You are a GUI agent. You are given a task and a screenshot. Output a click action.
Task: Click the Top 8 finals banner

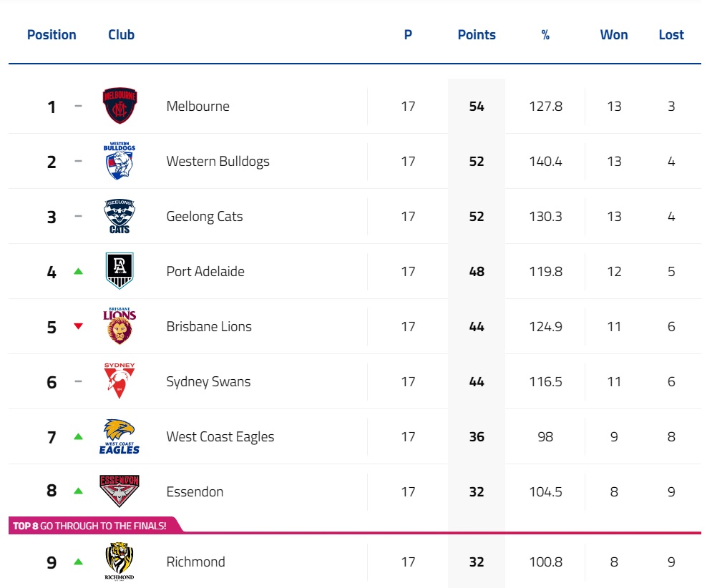[x=90, y=526]
